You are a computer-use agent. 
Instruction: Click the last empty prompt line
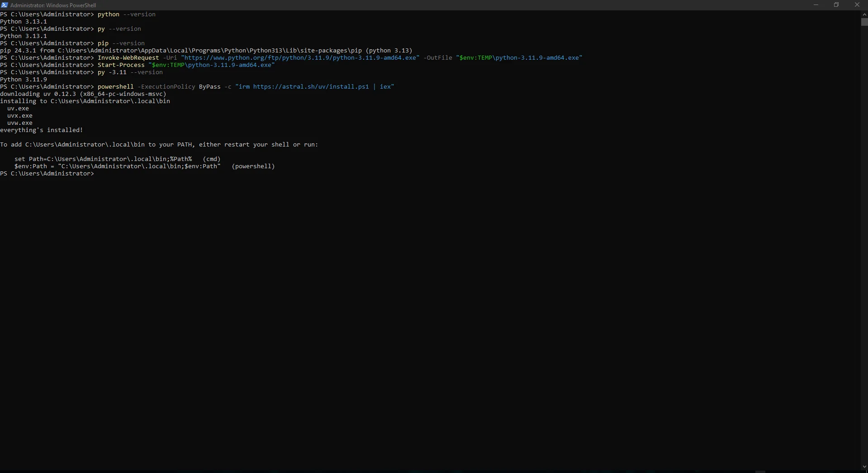point(47,174)
